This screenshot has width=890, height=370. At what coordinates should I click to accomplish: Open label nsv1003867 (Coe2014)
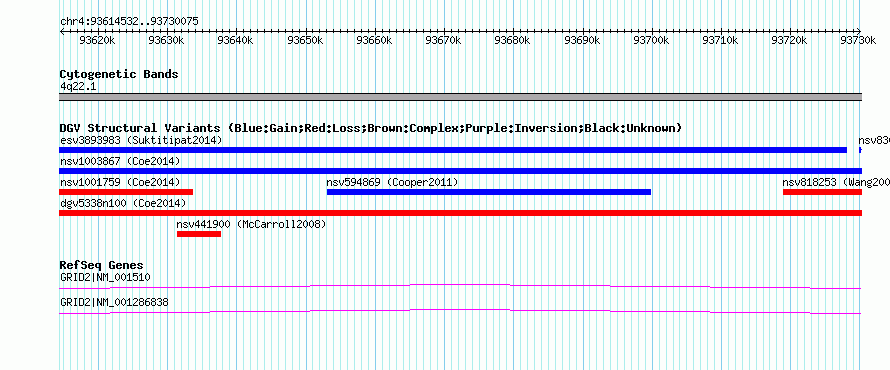tap(120, 161)
